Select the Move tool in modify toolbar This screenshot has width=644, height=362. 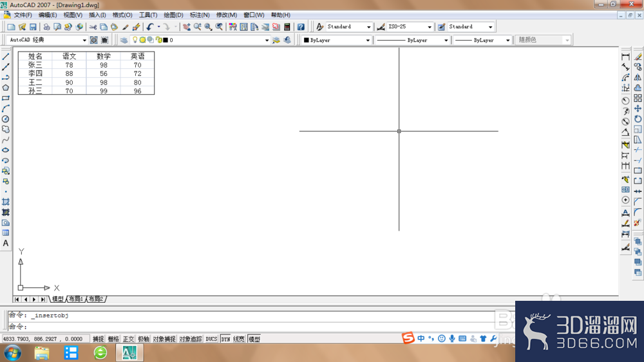(638, 108)
